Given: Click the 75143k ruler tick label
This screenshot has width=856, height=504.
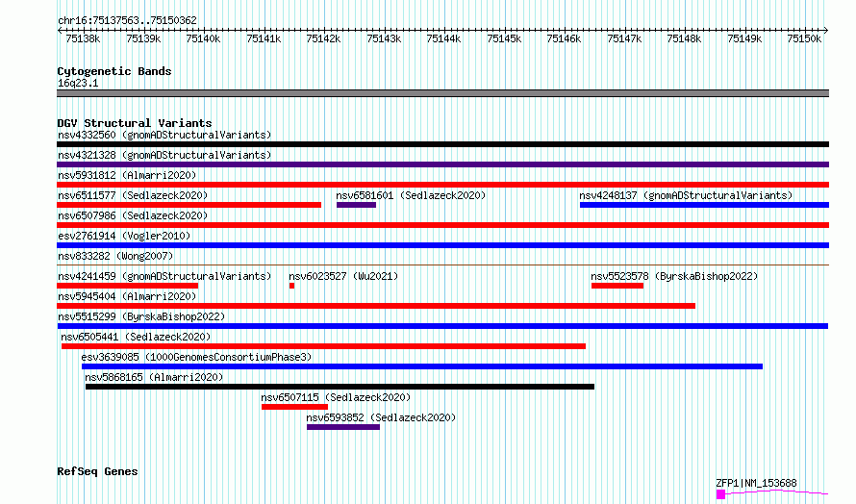Looking at the screenshot, I should [x=383, y=38].
